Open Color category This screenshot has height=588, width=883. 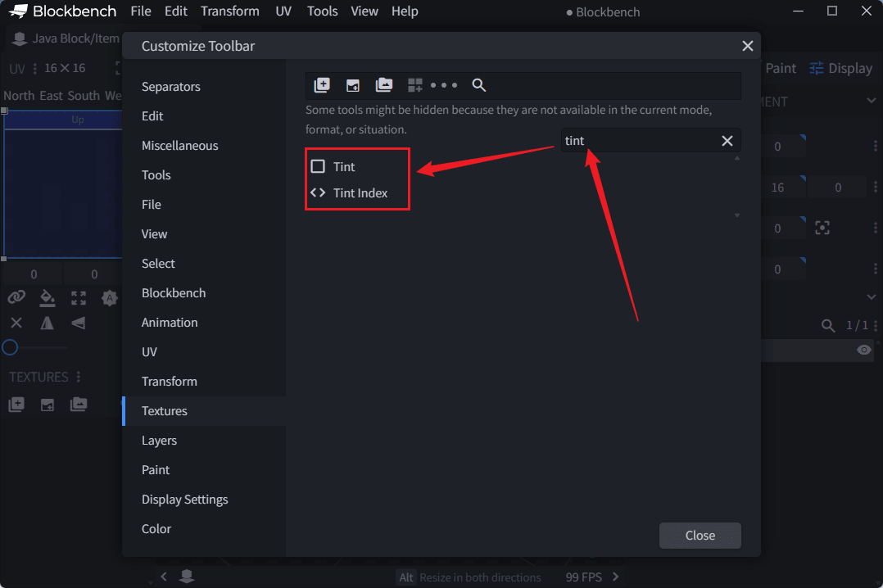(205, 529)
